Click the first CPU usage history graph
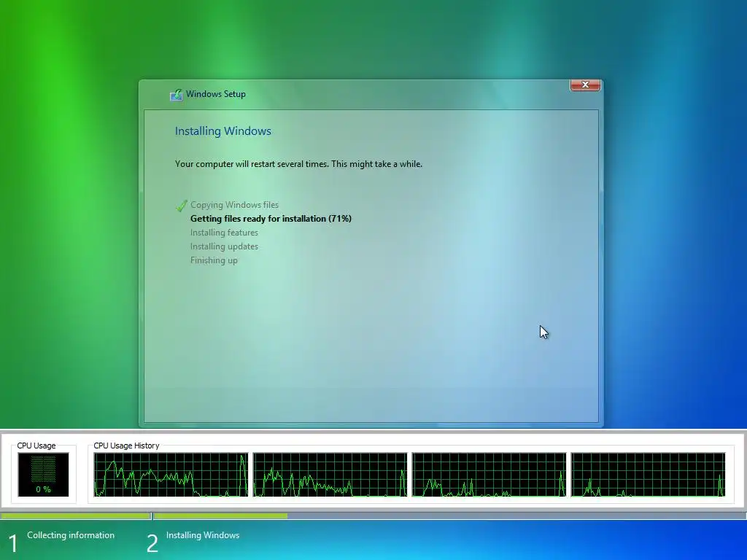Viewport: 747px width, 560px height. point(171,475)
